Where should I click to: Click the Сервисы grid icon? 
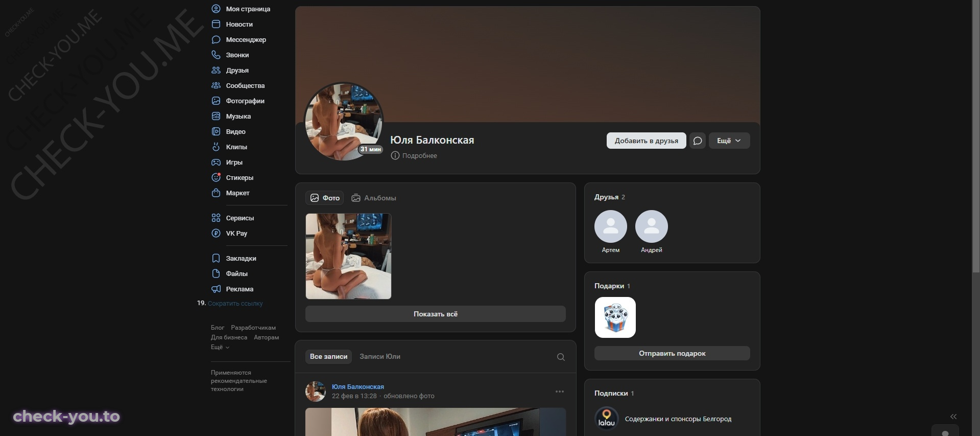pyautogui.click(x=216, y=218)
